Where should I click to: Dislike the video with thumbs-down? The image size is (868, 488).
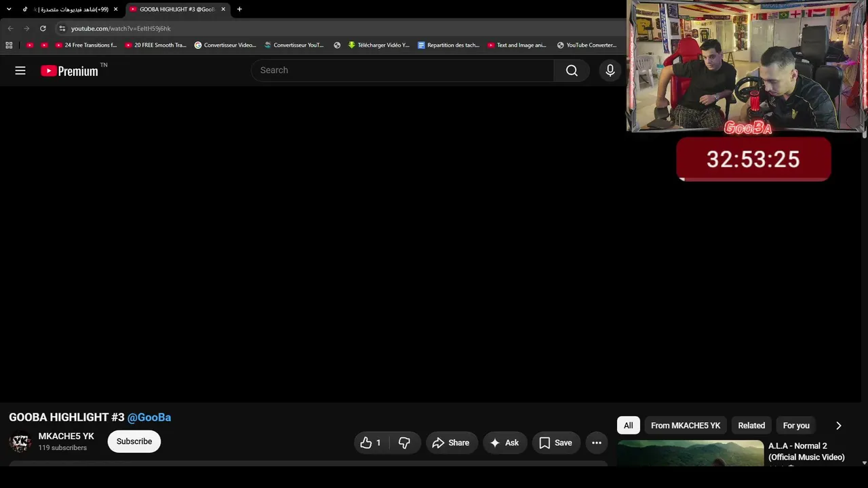405,443
